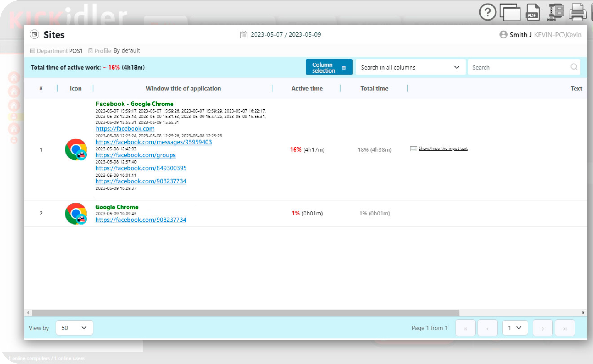Click Google Chrome title in row 2
Viewport: 593px width, 364px height.
pos(117,207)
